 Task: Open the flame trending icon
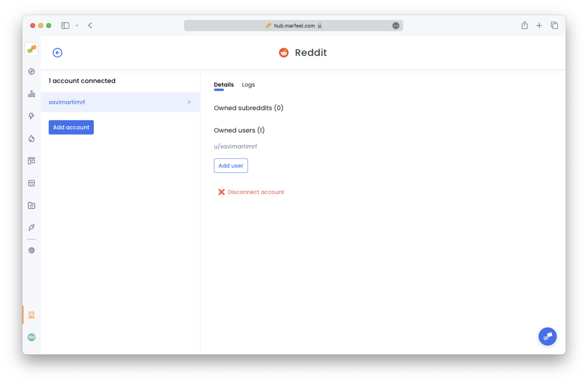click(x=31, y=139)
